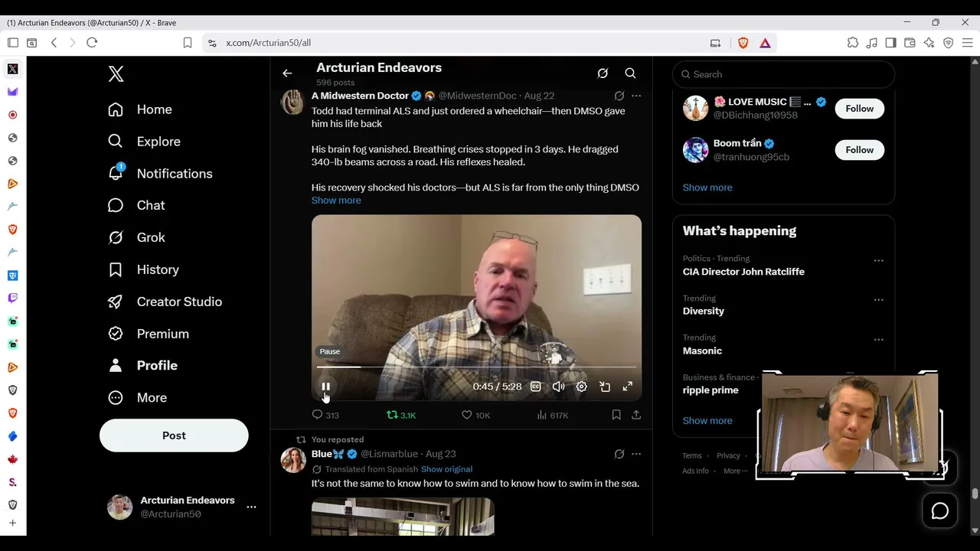
Task: Toggle the browser sidebar panel button
Action: click(x=890, y=43)
